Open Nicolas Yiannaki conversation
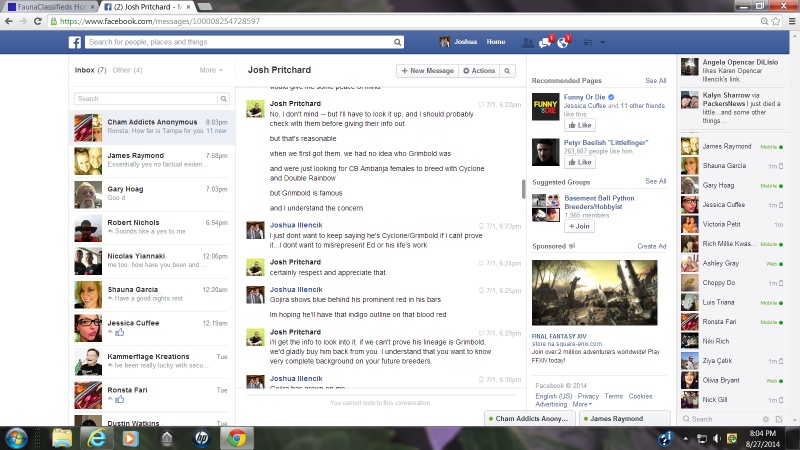Viewport: 800px width, 450px height. tap(152, 261)
